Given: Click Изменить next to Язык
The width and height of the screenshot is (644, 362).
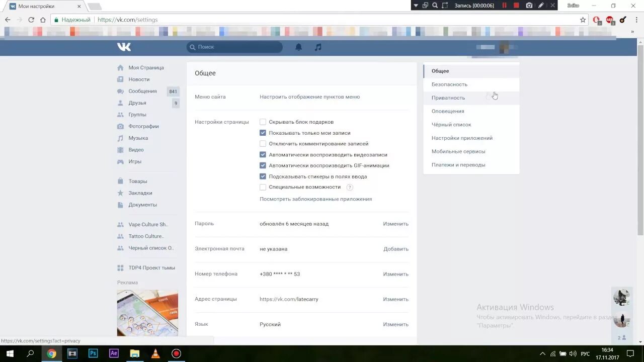Looking at the screenshot, I should pyautogui.click(x=395, y=324).
